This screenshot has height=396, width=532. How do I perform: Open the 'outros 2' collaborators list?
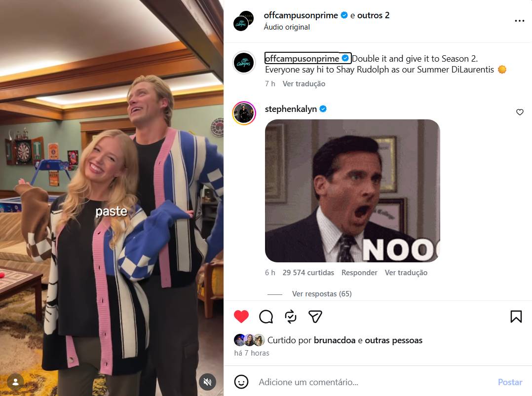[373, 15]
